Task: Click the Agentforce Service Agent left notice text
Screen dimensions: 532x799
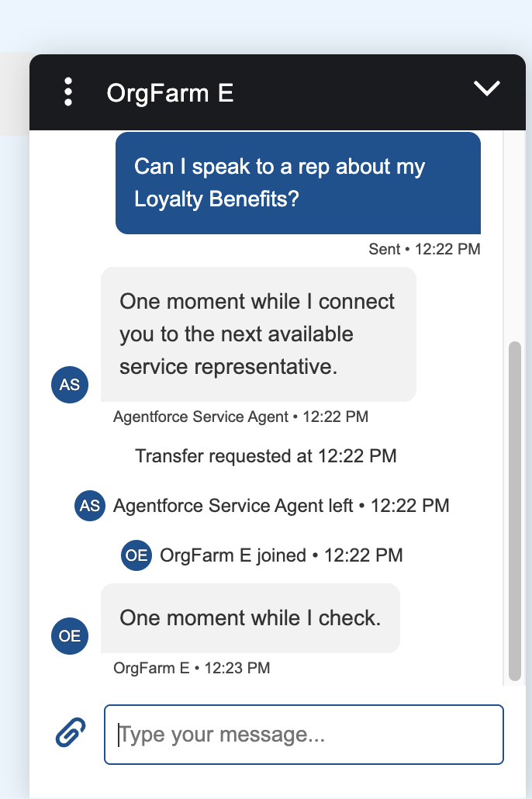Action: click(281, 506)
